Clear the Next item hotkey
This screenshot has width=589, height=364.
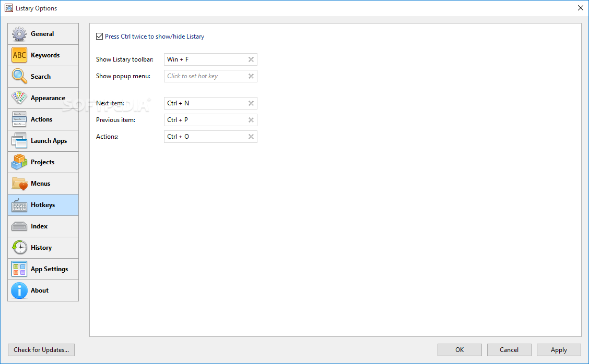(x=251, y=103)
